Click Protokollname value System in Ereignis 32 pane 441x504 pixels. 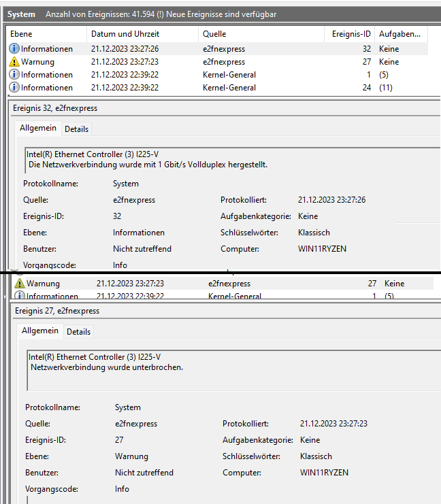pyautogui.click(x=126, y=184)
